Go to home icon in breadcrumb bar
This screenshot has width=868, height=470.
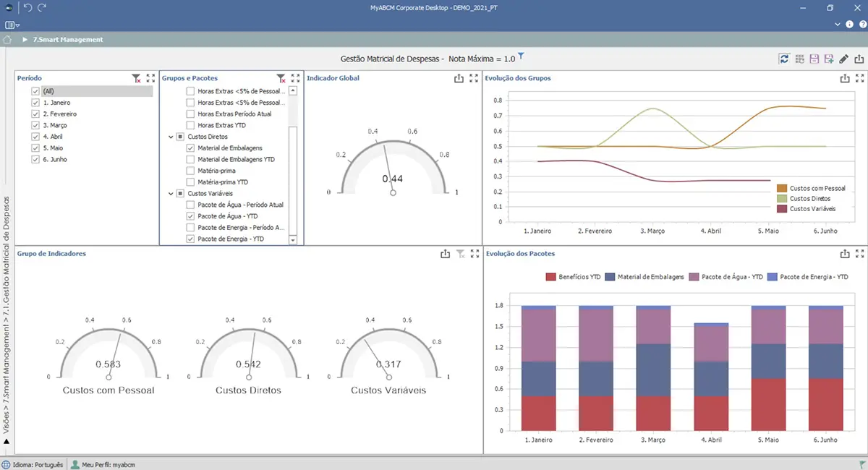click(x=7, y=40)
